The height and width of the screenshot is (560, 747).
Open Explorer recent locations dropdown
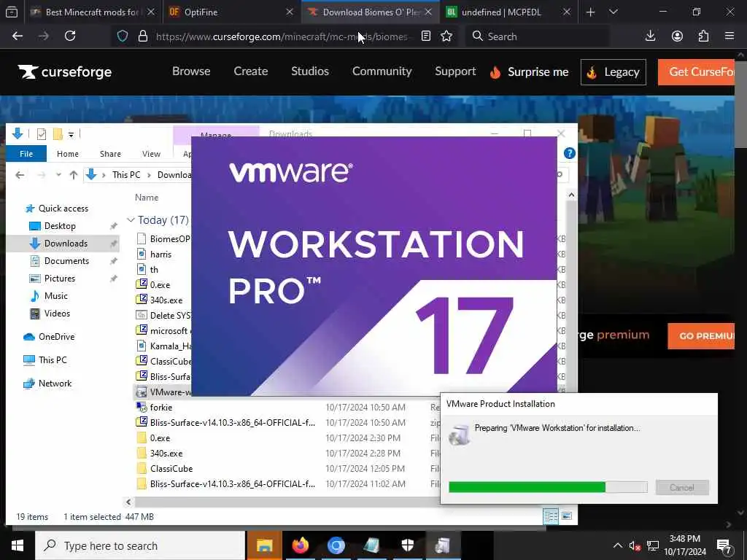(58, 175)
